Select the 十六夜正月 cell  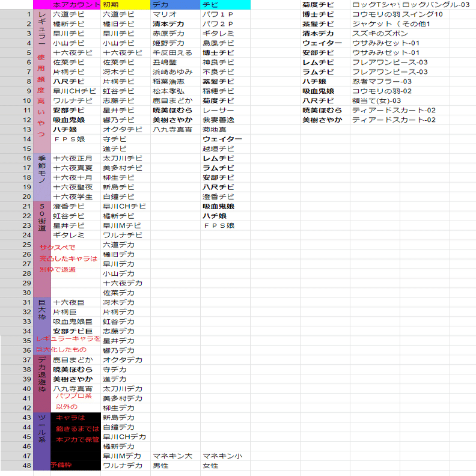(x=76, y=159)
